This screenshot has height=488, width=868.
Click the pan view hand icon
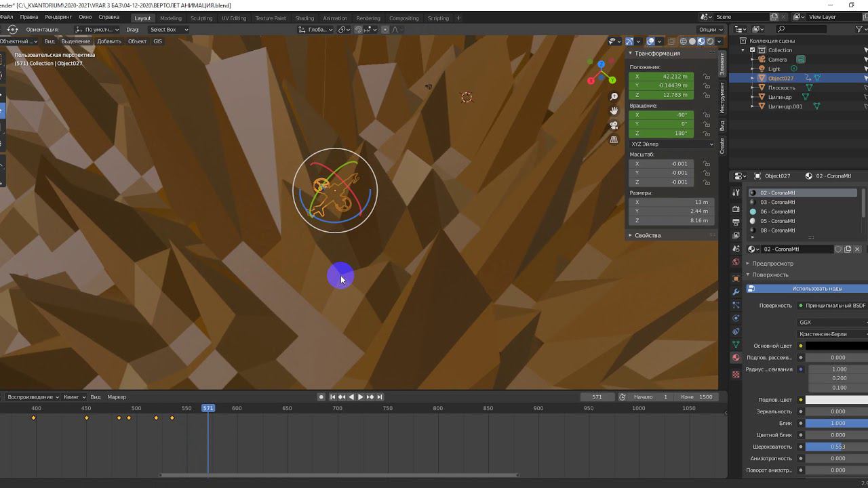coord(614,111)
